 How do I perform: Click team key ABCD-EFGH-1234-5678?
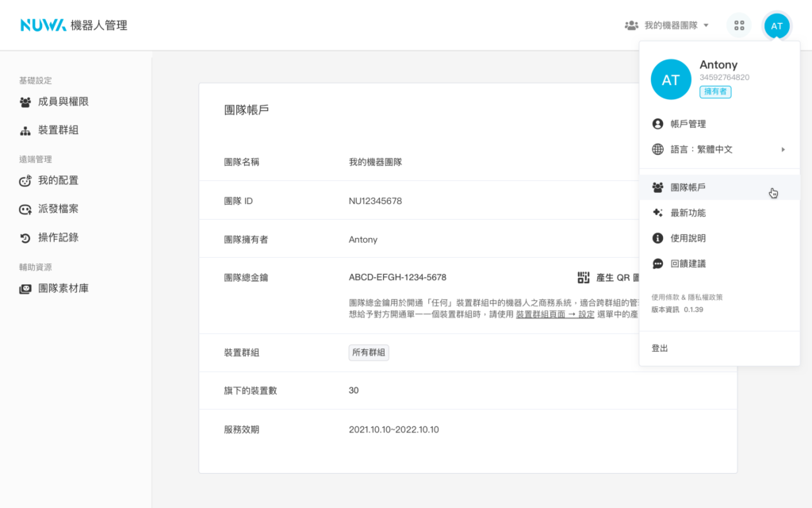(x=398, y=277)
